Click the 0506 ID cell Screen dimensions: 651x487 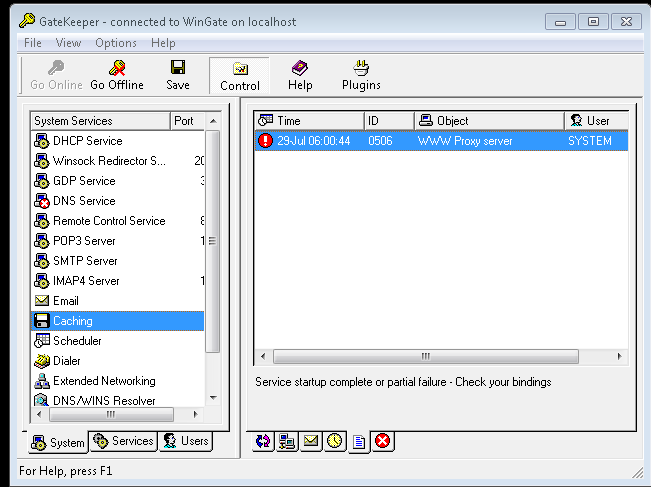pyautogui.click(x=380, y=141)
